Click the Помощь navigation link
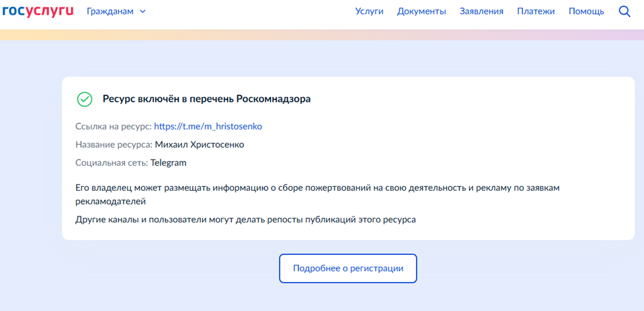 [x=586, y=11]
